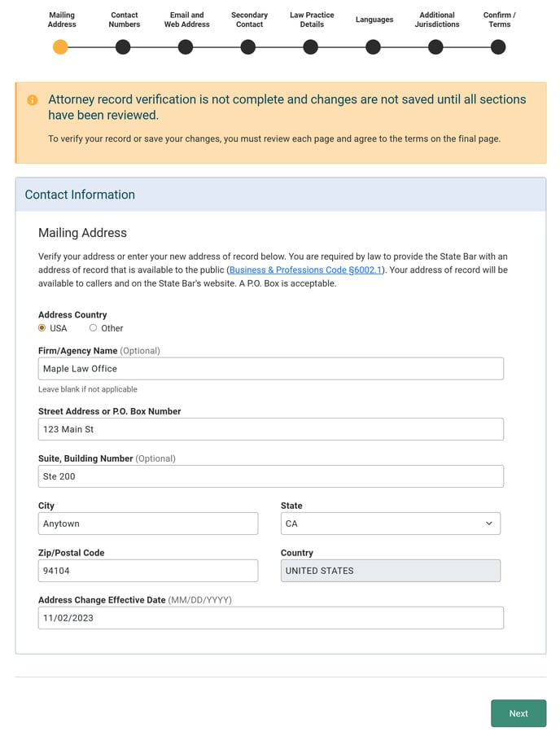Go to Confirm / Terms step dot
The width and height of the screenshot is (560, 732).
tap(498, 47)
